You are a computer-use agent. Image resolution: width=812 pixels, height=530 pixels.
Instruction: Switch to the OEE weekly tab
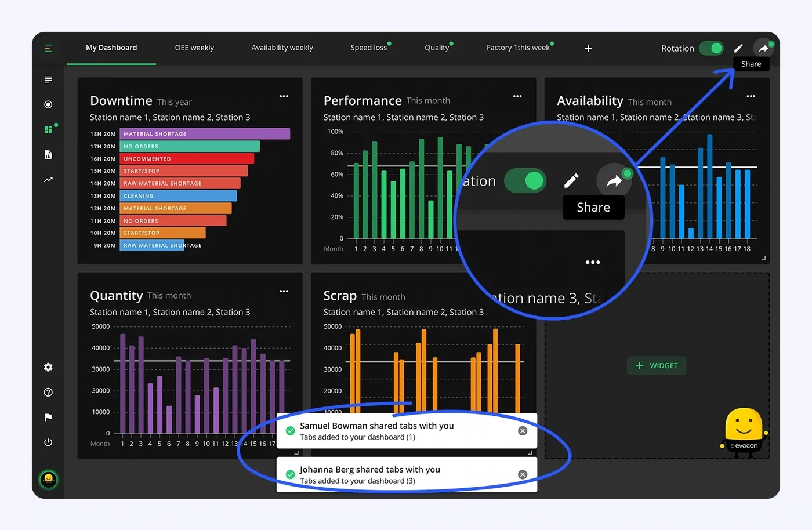pyautogui.click(x=194, y=48)
